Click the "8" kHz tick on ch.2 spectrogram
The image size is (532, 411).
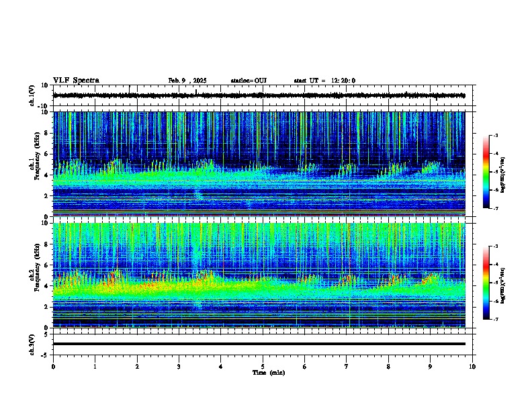click(46, 244)
